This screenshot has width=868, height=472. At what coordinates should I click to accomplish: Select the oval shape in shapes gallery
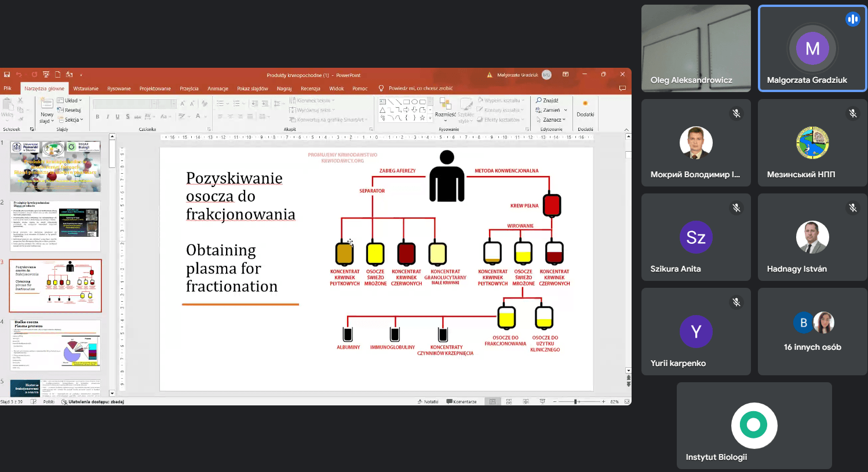click(414, 102)
